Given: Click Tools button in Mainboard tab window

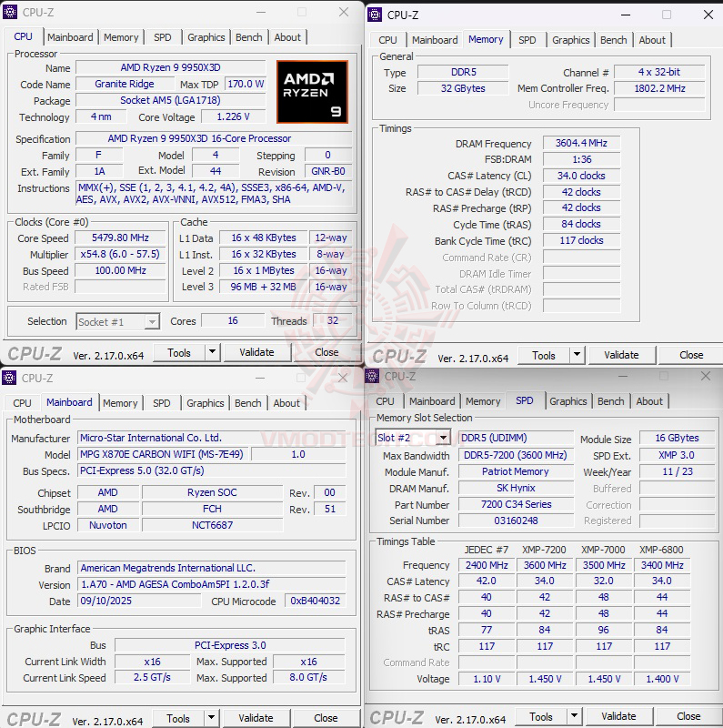Looking at the screenshot, I should [x=178, y=718].
